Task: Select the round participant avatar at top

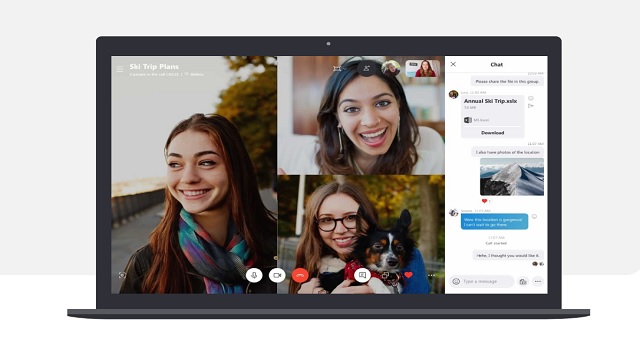Action: coord(391,68)
